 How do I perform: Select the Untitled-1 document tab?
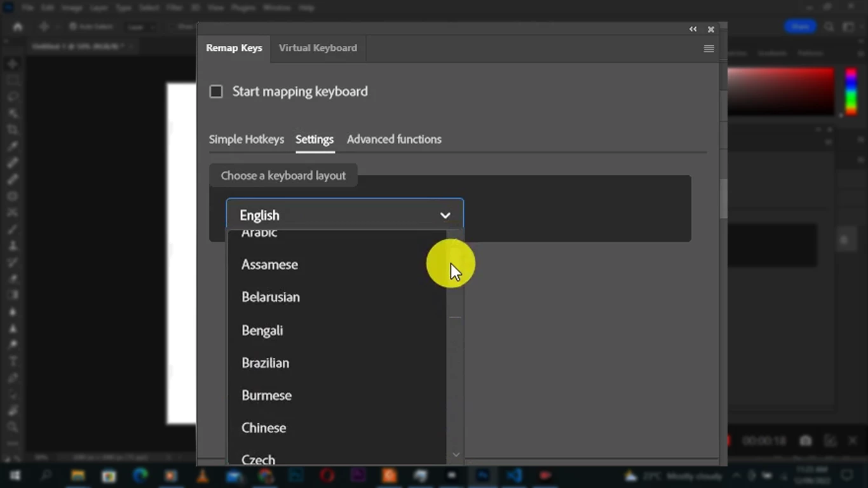coord(81,46)
